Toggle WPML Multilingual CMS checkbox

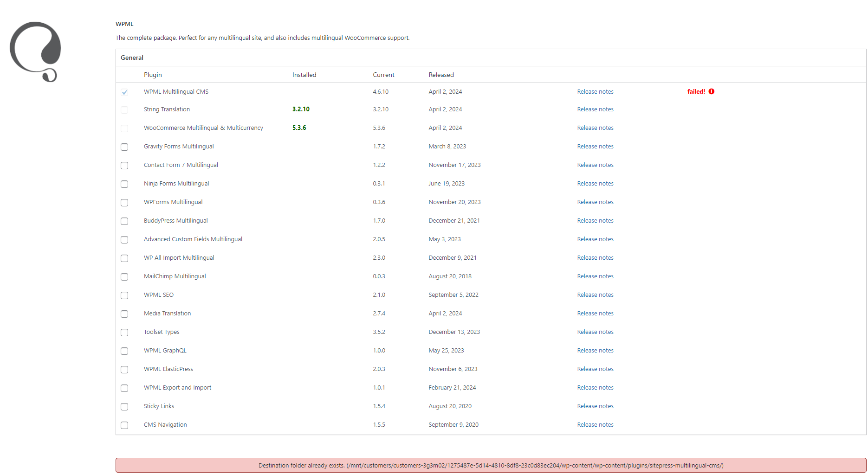(x=124, y=92)
